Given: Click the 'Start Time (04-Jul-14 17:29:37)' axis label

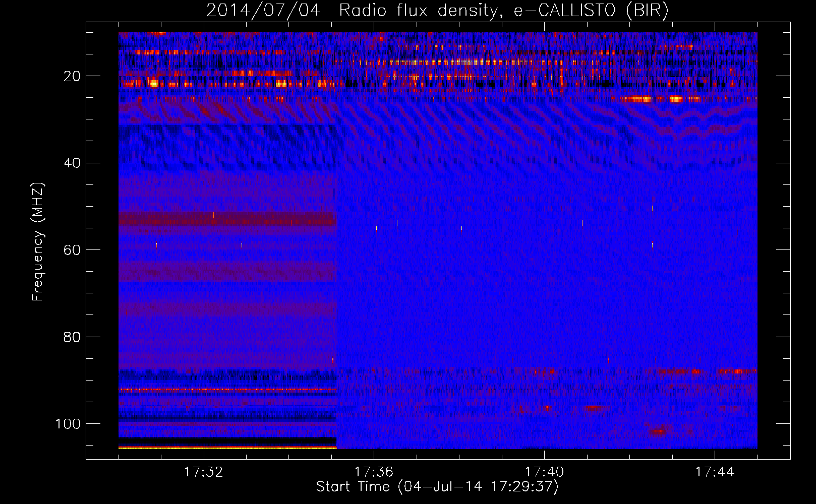Looking at the screenshot, I should click(x=437, y=487).
